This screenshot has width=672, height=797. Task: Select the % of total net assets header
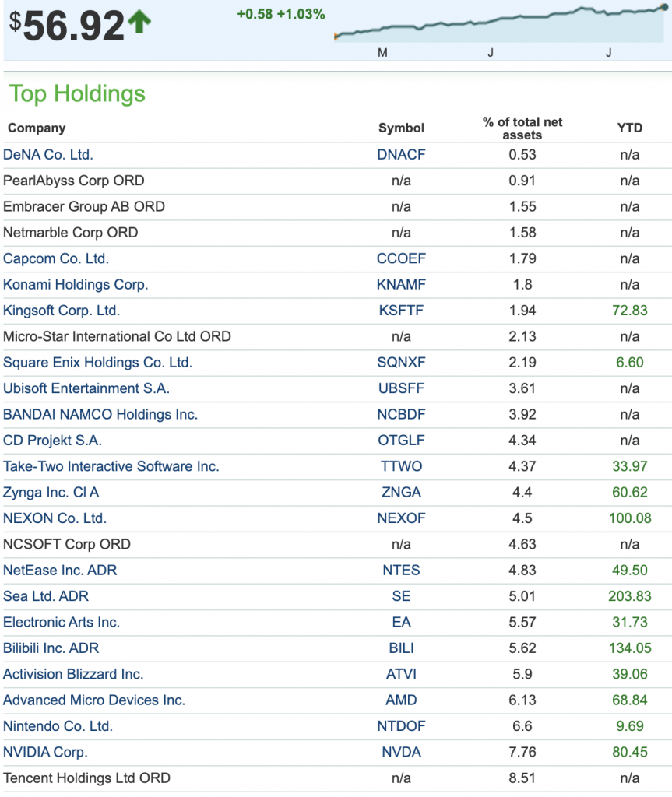(522, 128)
